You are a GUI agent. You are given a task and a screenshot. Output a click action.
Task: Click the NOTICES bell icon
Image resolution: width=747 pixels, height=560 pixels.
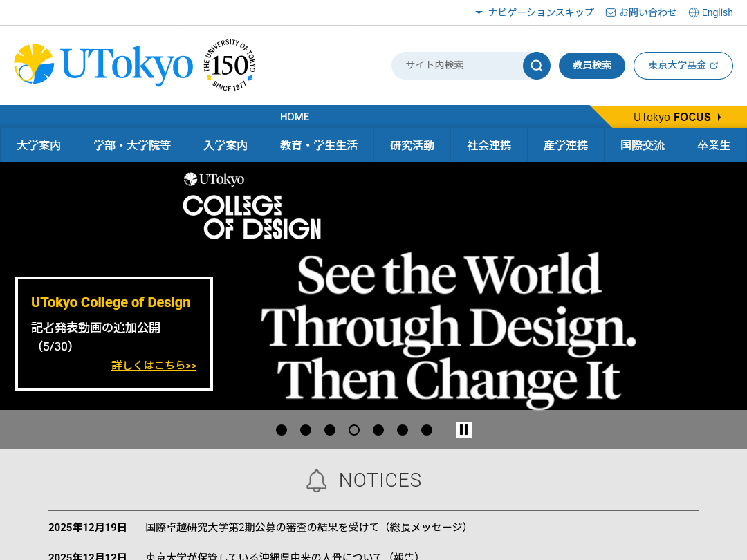click(x=316, y=480)
